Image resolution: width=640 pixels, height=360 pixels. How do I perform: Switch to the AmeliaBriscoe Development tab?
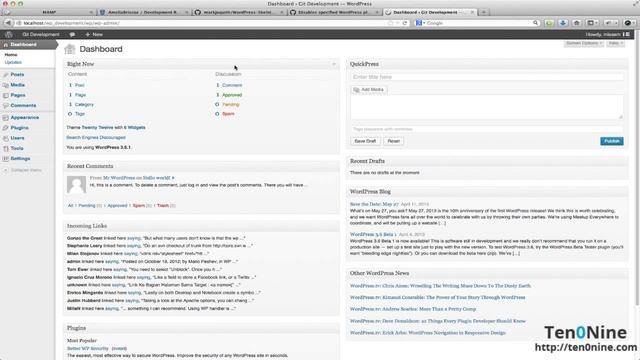pos(143,12)
